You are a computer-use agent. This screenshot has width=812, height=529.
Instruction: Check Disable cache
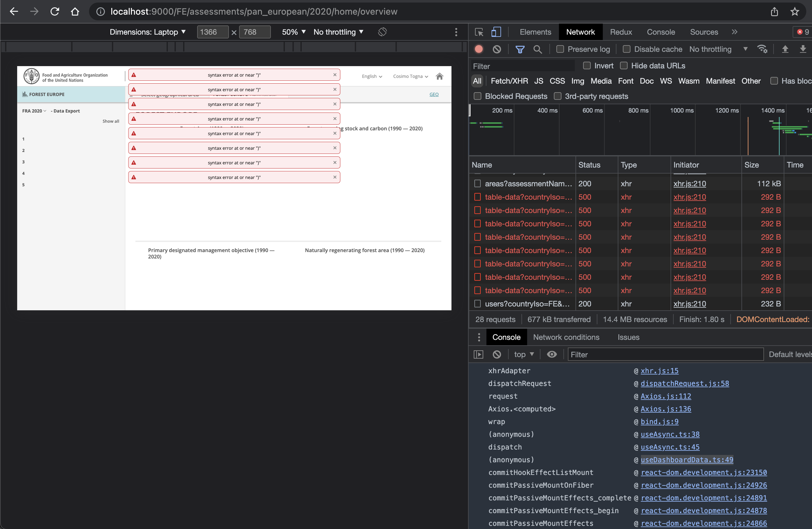pyautogui.click(x=626, y=49)
